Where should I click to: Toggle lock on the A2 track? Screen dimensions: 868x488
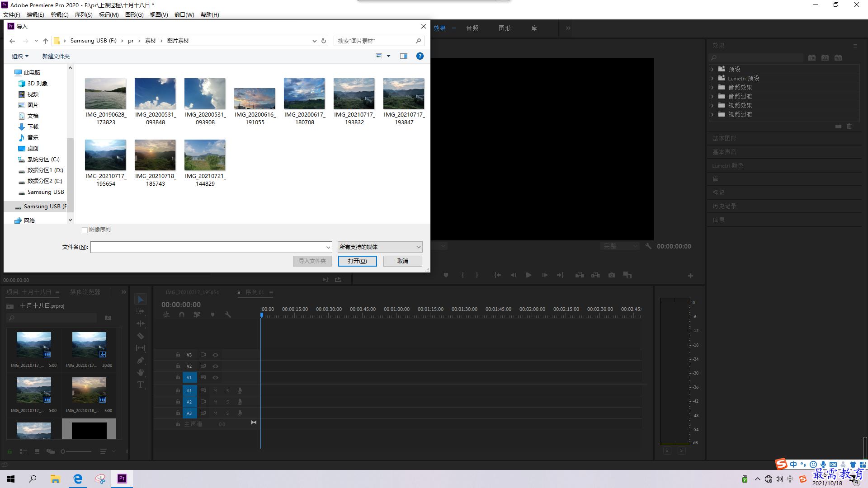tap(178, 402)
